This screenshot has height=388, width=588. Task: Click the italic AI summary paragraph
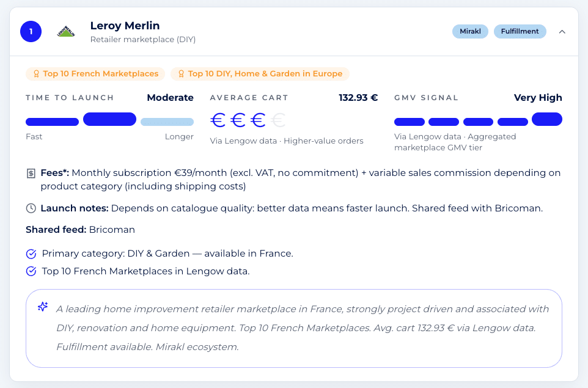tap(302, 328)
